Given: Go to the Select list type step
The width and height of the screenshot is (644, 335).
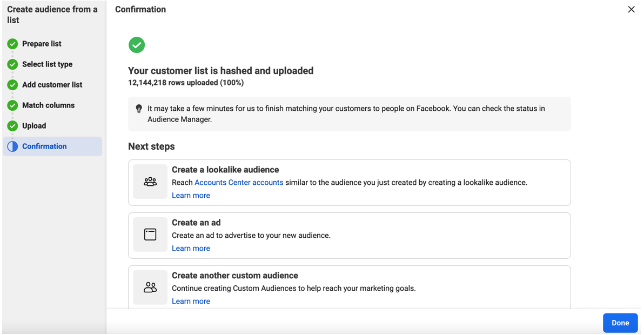Looking at the screenshot, I should [47, 64].
